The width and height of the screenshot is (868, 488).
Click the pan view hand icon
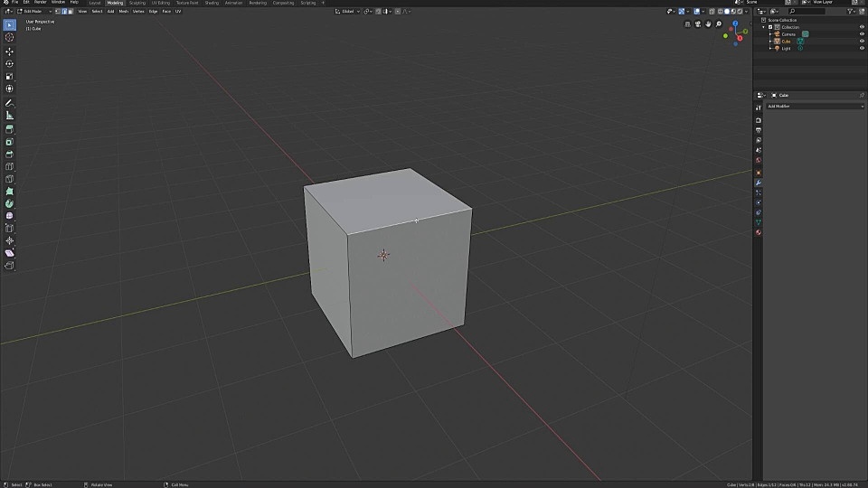pyautogui.click(x=708, y=23)
